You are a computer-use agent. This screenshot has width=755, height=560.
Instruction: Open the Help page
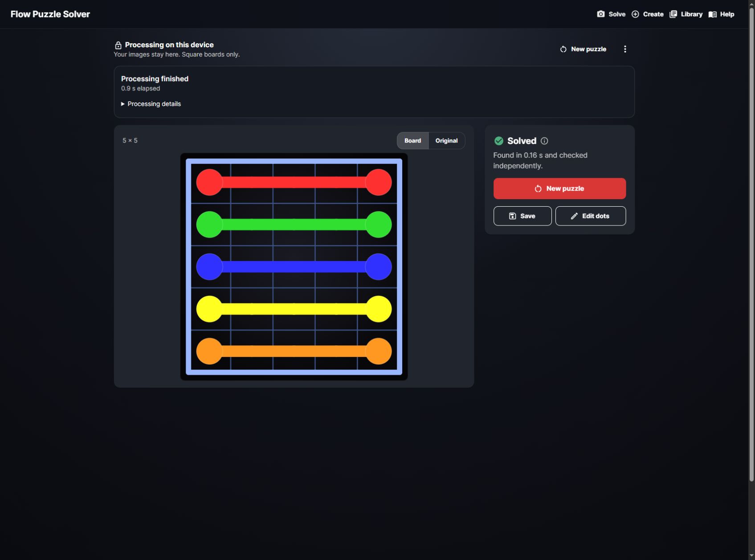721,14
